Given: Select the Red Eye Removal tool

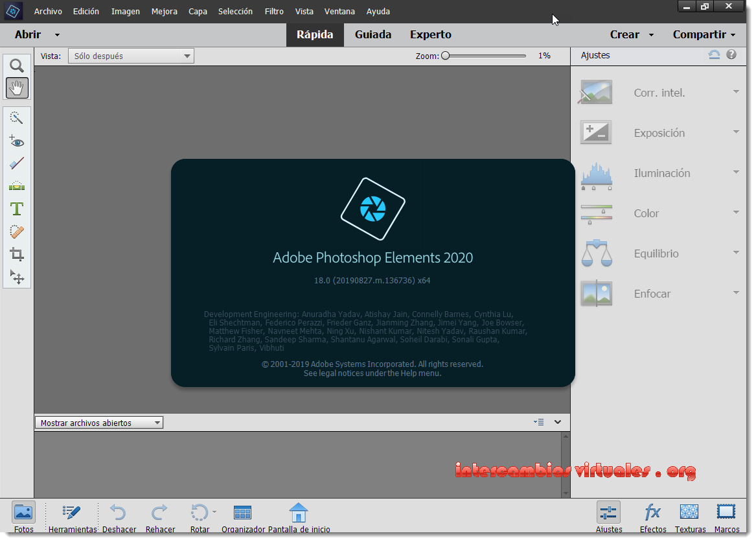Looking at the screenshot, I should point(17,141).
